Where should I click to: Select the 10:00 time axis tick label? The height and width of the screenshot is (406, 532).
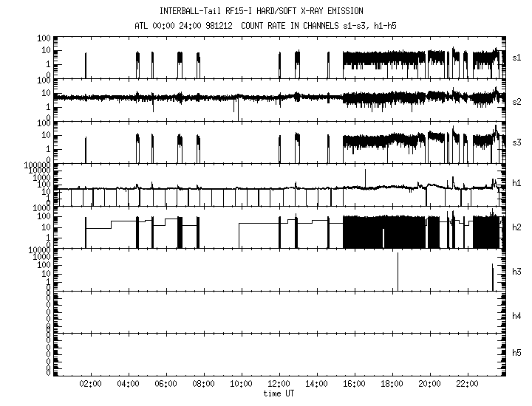(x=242, y=385)
